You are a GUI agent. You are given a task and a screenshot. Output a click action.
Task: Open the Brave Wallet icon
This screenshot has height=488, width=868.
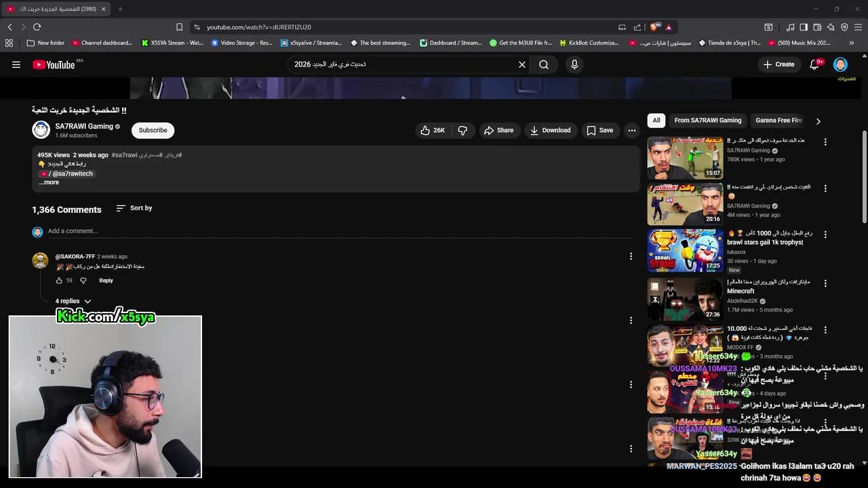pos(817,27)
